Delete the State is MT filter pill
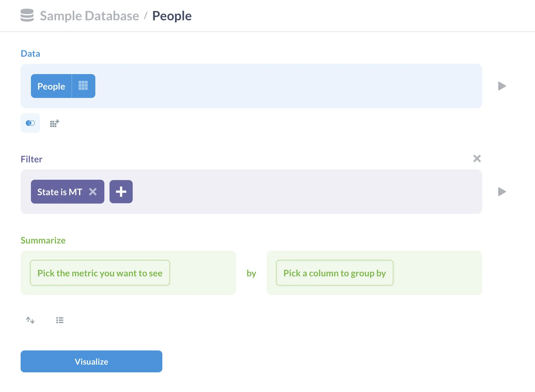535x392 pixels. 93,192
